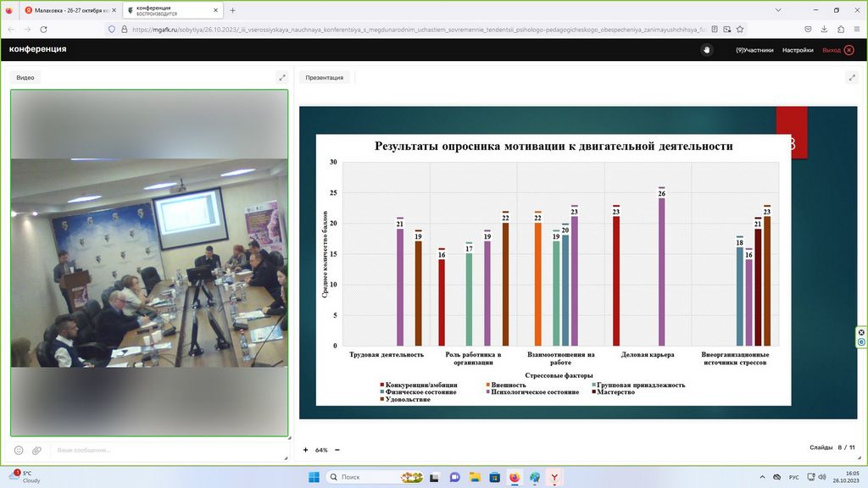The image size is (868, 488).
Task: Expand the Презентация panel to fullscreen
Action: pyautogui.click(x=851, y=77)
